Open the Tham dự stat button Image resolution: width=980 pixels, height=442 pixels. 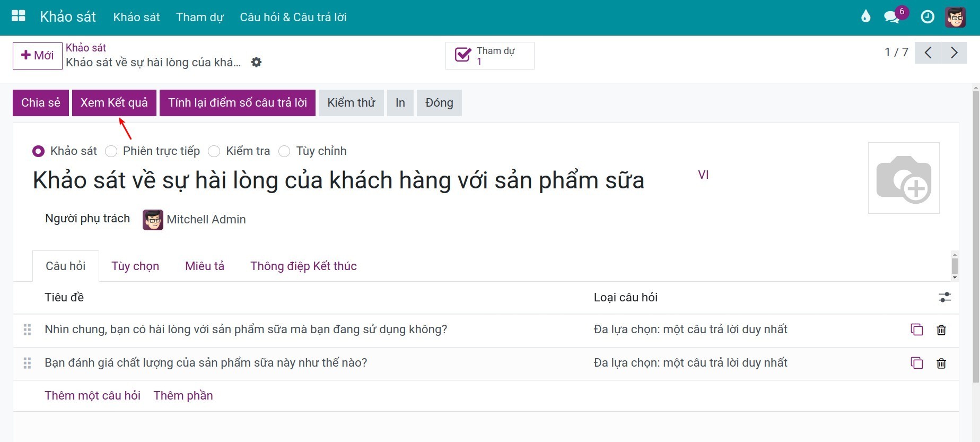click(x=489, y=56)
